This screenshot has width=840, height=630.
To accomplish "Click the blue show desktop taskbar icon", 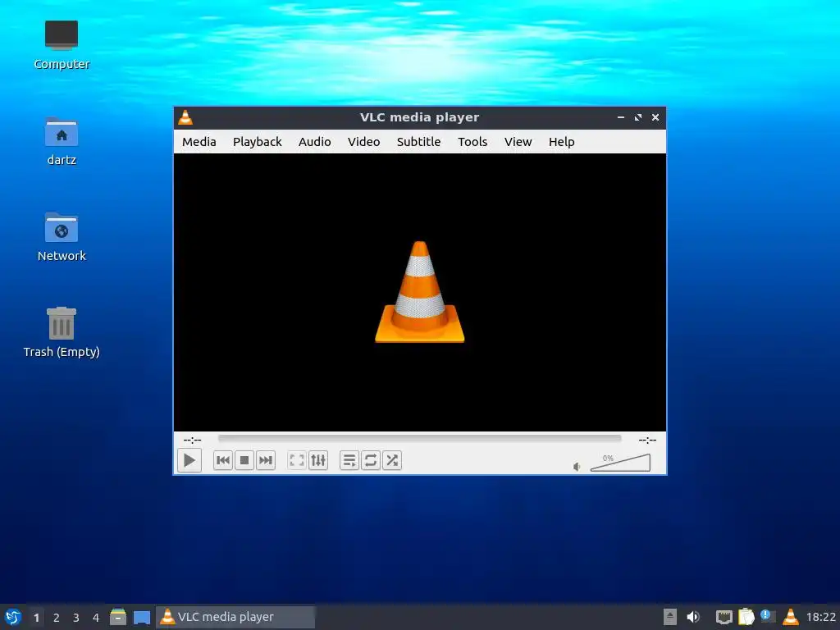I will (141, 618).
